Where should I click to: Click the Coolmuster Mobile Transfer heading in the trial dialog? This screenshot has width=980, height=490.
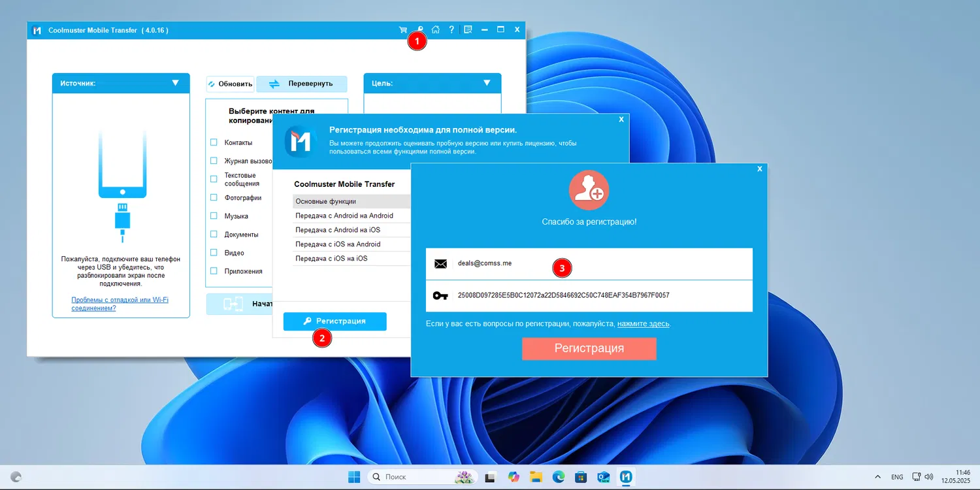point(344,184)
